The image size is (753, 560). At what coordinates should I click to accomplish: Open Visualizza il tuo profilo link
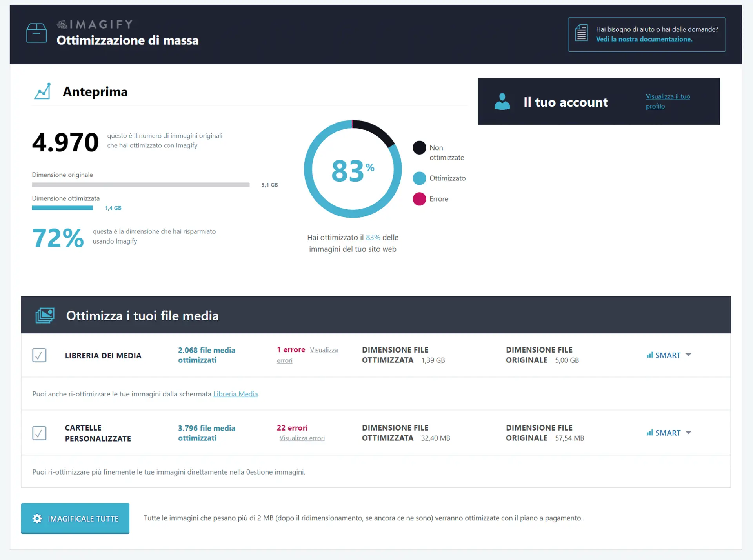pos(668,101)
